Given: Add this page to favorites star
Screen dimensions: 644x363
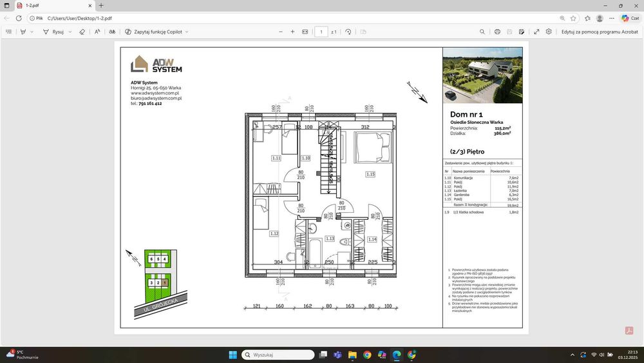Looking at the screenshot, I should point(573,18).
